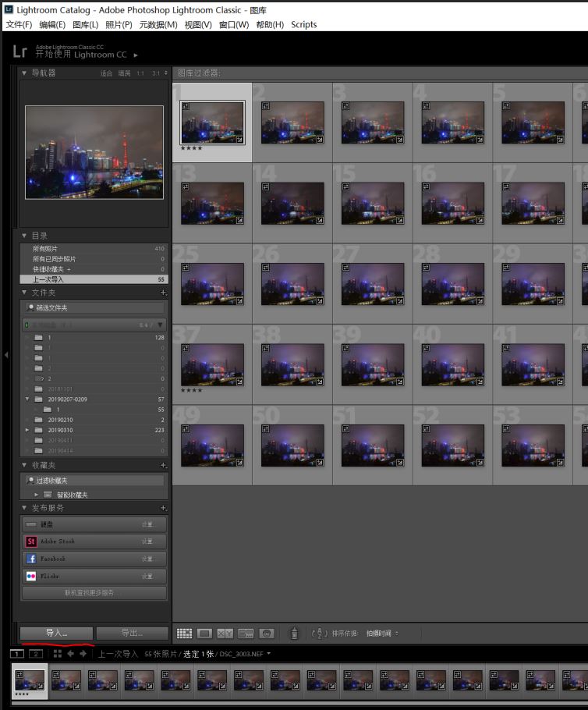Image resolution: width=588 pixels, height=710 pixels.
Task: Open the 拍摄时间 sort dropdown
Action: 382,634
